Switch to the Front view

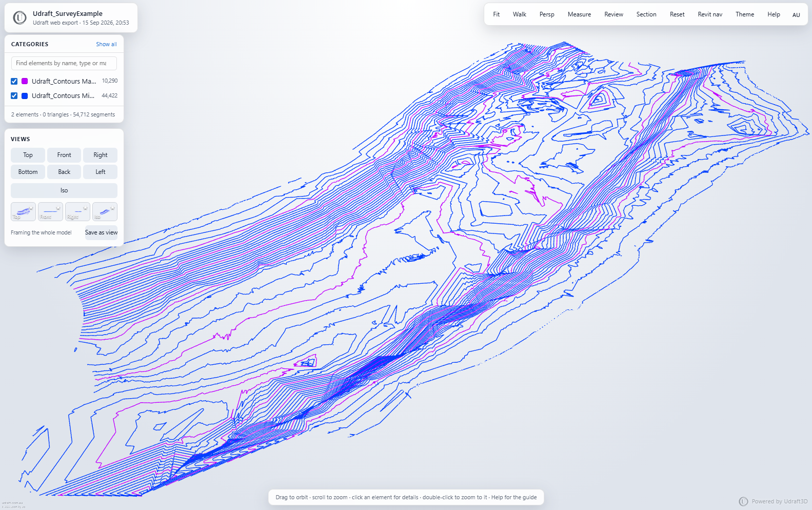pyautogui.click(x=64, y=155)
